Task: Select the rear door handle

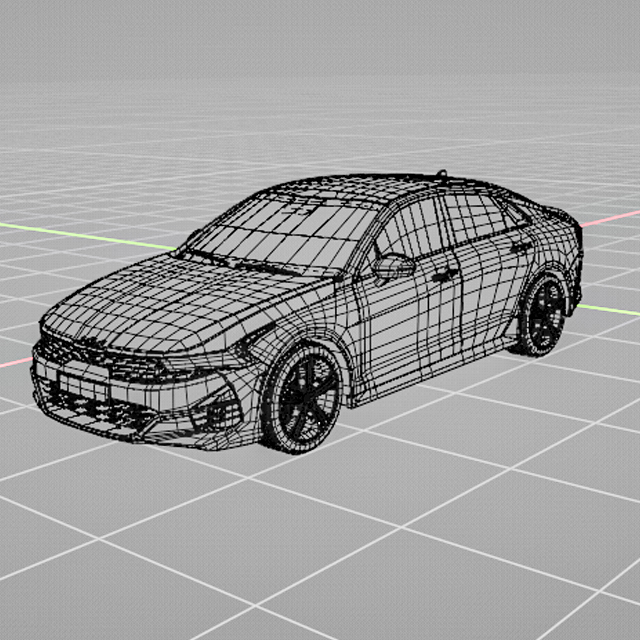Action: [522, 247]
